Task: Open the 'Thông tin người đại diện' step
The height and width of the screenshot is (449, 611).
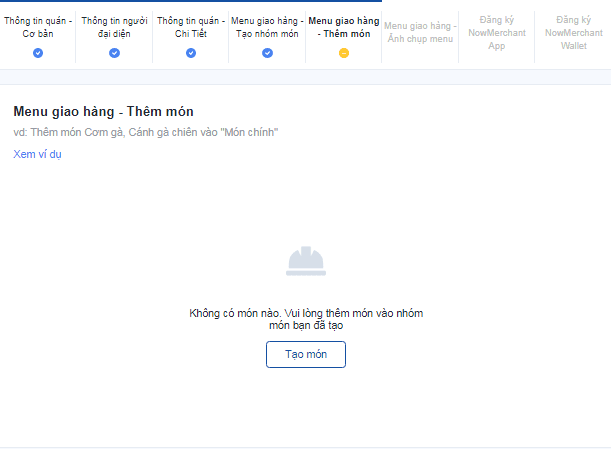Action: (114, 27)
